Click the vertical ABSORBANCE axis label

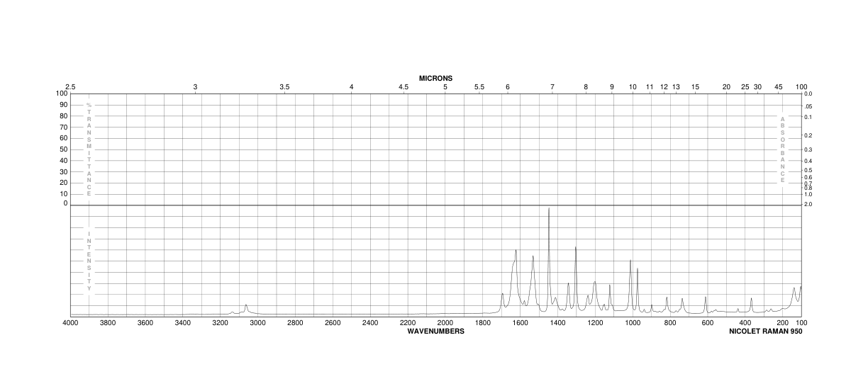pyautogui.click(x=783, y=149)
